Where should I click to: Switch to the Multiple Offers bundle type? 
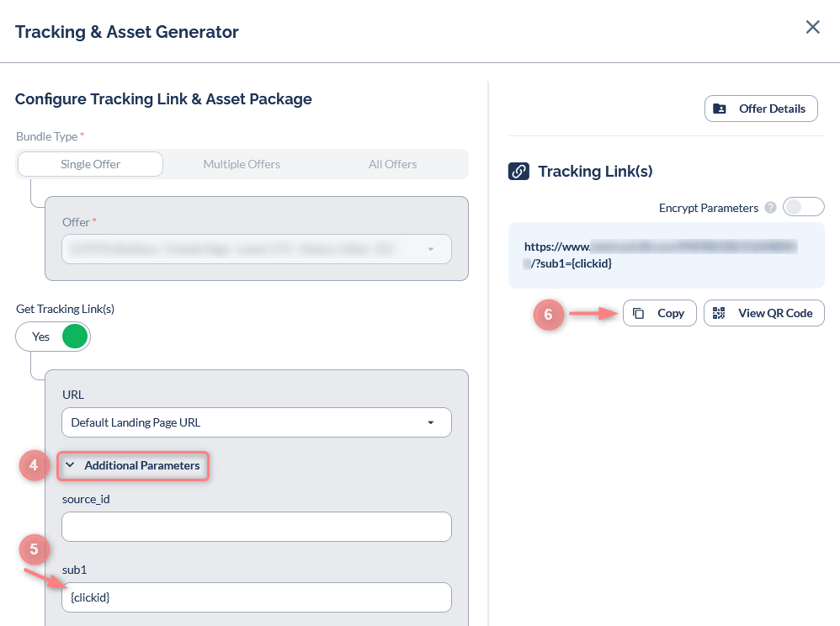click(x=242, y=164)
